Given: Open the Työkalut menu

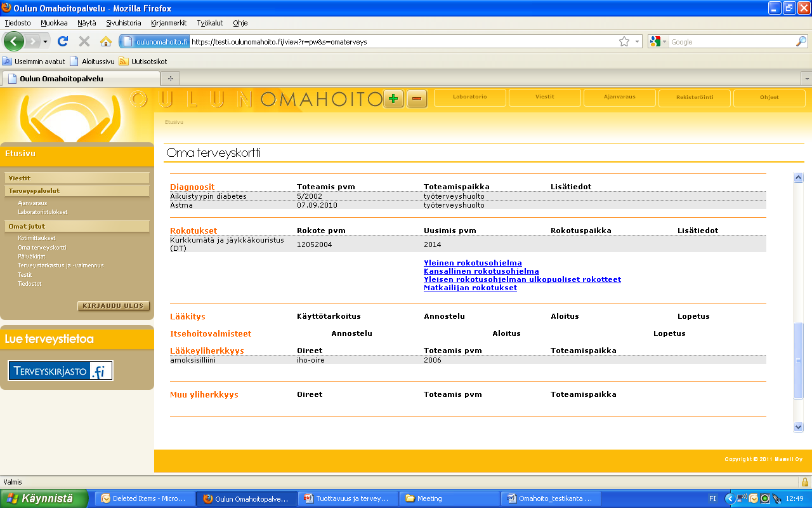Looking at the screenshot, I should click(x=210, y=23).
